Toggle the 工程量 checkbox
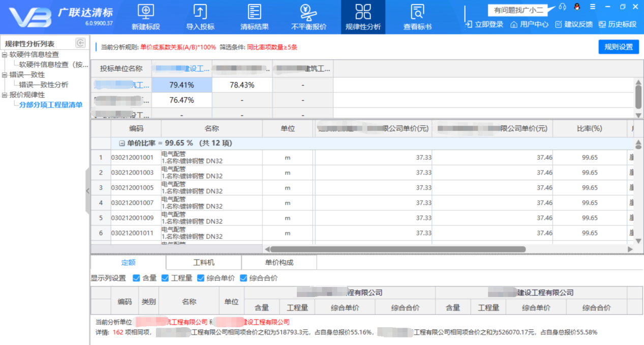The width and height of the screenshot is (644, 345). coord(165,278)
